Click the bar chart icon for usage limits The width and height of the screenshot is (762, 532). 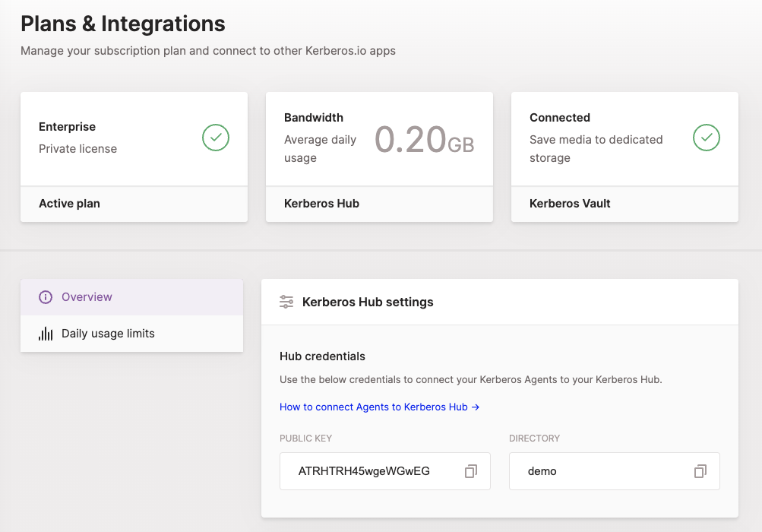[x=46, y=334]
